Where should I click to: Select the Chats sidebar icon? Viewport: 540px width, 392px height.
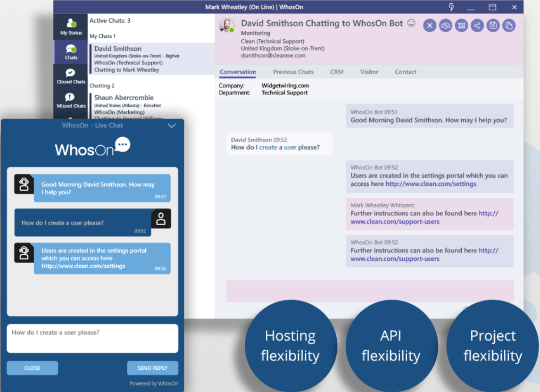(x=71, y=51)
